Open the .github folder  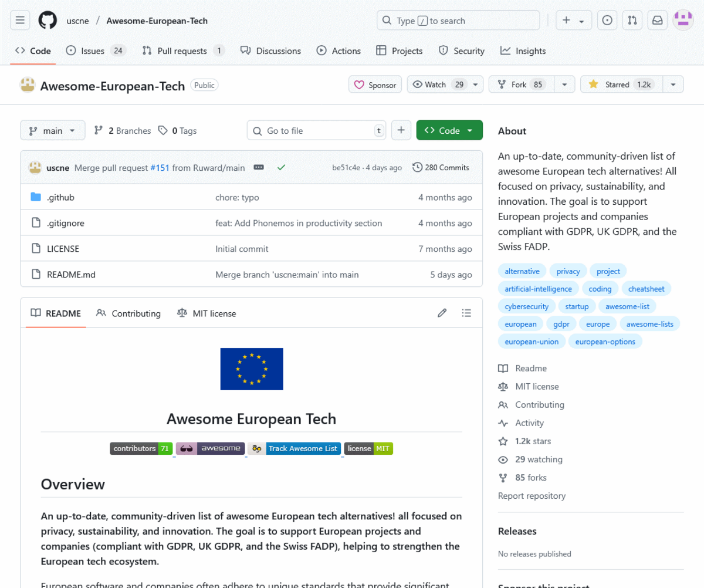60,197
